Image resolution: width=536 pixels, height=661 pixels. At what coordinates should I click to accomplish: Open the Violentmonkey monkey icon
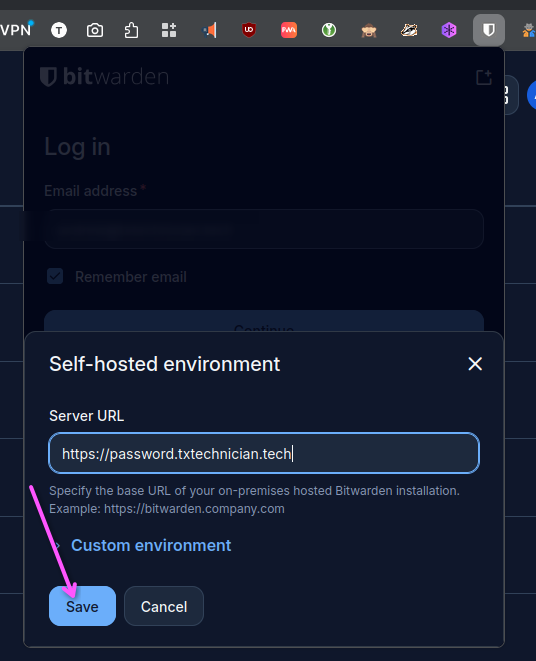[x=369, y=30]
